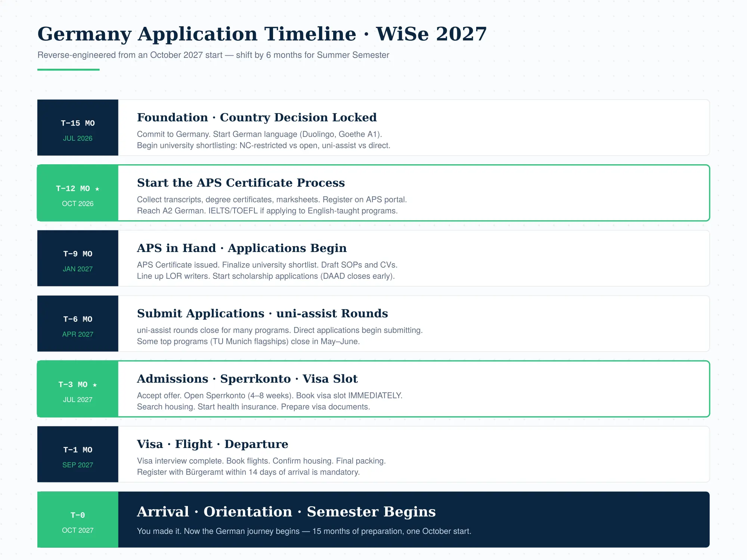Click line 'Some top programs (TU Munich flagships)'
Viewport: 747px width, 560px height.
pos(248,341)
